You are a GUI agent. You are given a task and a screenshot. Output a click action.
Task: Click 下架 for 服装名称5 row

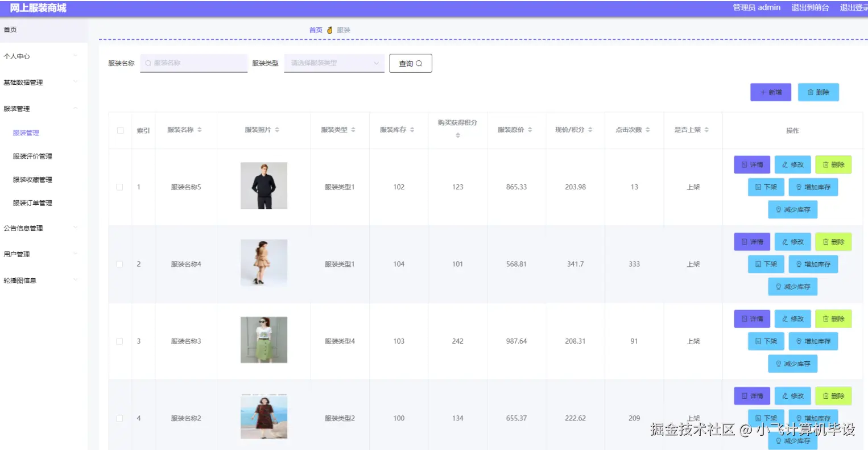click(766, 187)
